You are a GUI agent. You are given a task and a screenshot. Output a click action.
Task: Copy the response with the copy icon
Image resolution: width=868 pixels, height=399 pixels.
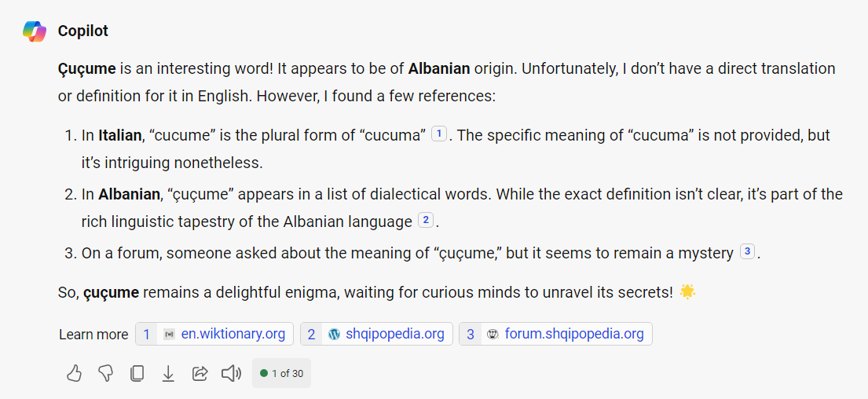tap(137, 373)
